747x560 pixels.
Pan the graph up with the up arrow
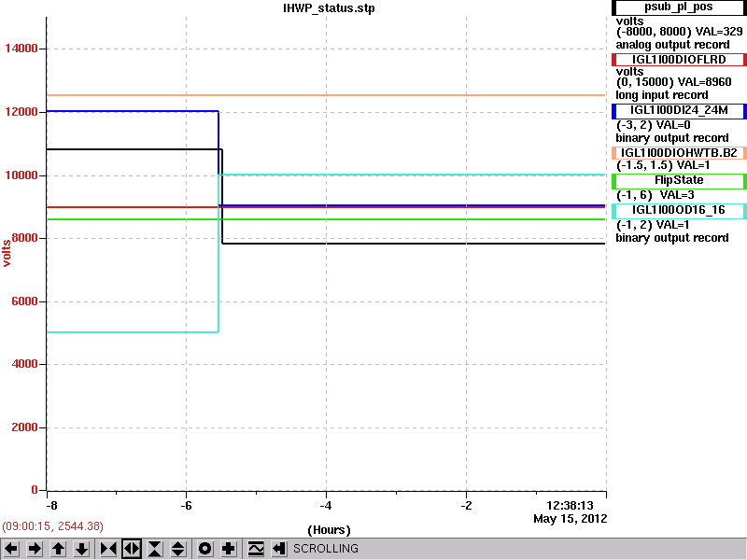click(59, 549)
